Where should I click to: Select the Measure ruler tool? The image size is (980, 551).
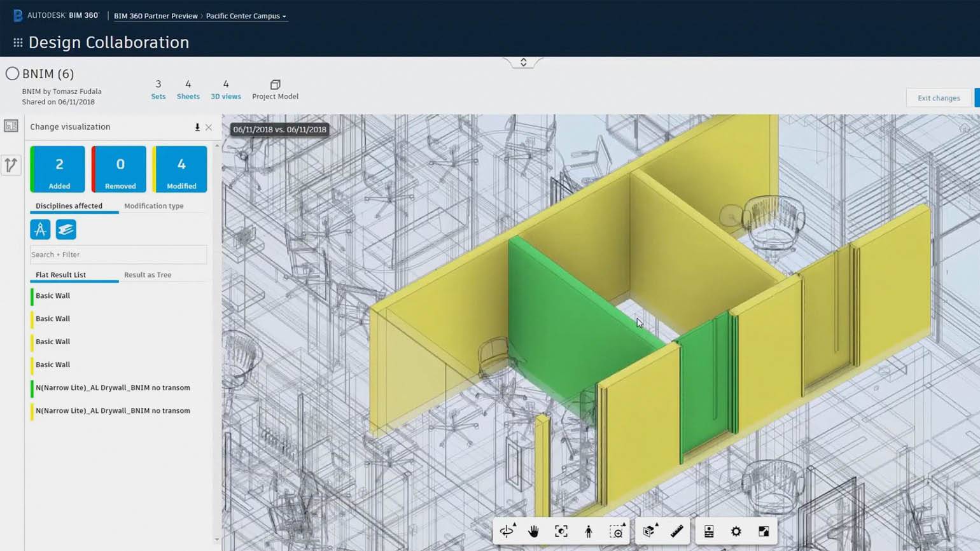676,531
